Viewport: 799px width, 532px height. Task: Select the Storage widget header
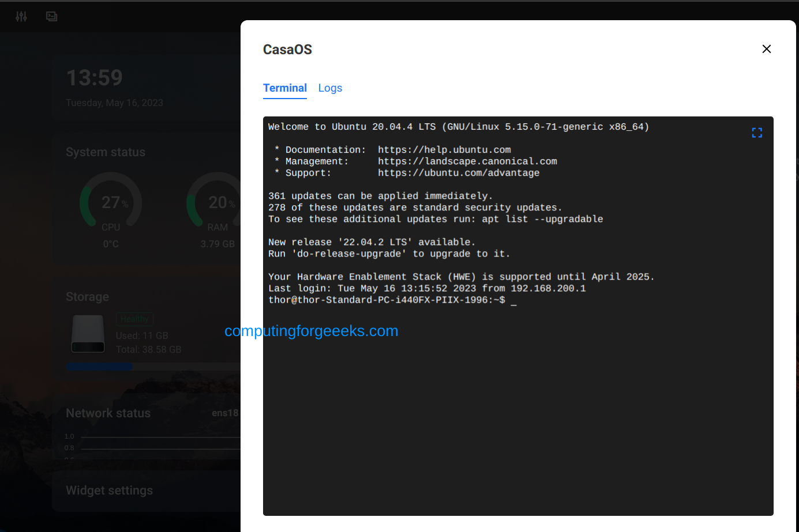[87, 296]
